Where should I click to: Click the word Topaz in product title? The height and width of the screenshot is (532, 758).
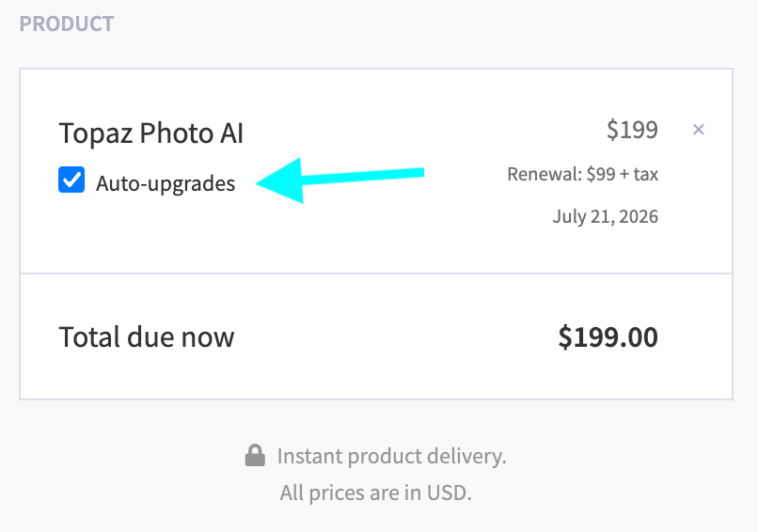click(x=96, y=133)
